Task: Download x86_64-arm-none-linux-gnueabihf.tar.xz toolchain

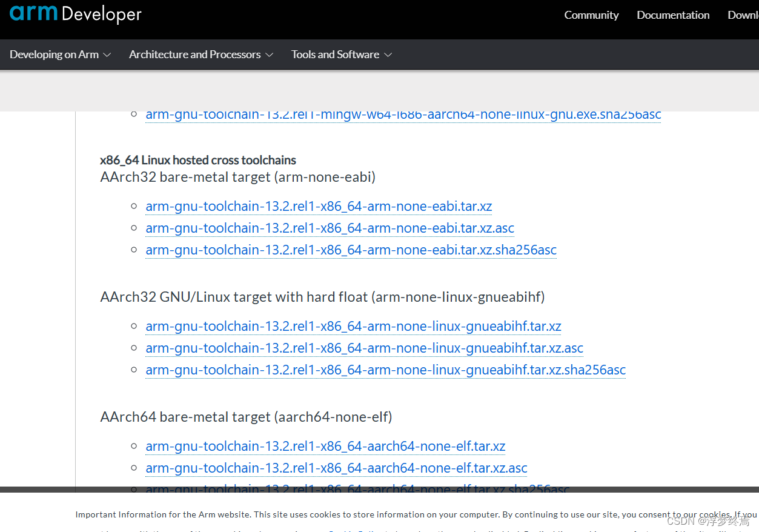Action: pos(353,326)
